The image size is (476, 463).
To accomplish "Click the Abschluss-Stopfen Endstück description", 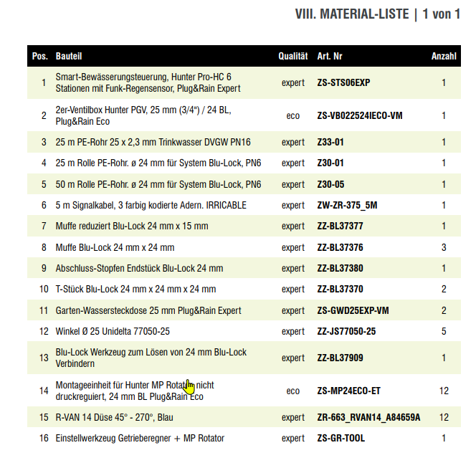I will click(139, 268).
